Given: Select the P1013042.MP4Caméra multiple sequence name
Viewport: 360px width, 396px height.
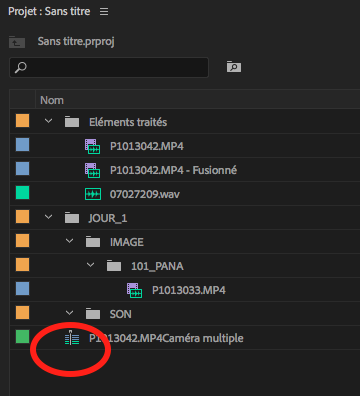Looking at the screenshot, I should 166,338.
